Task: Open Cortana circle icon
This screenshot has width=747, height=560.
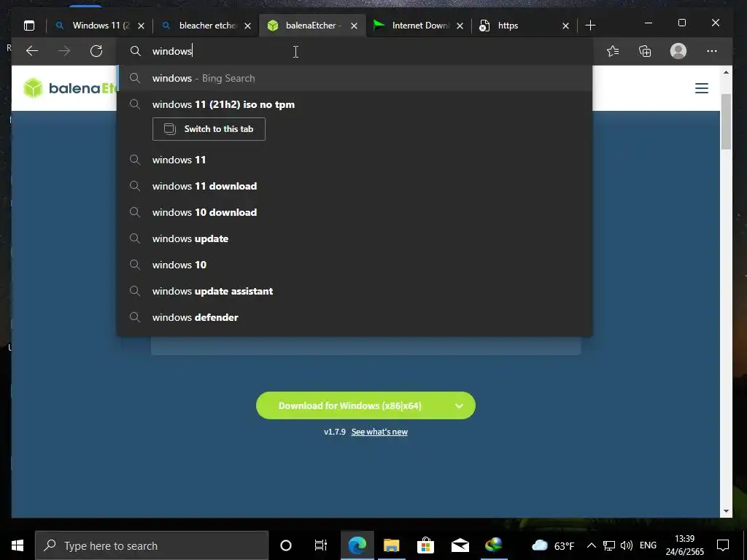Action: point(286,545)
